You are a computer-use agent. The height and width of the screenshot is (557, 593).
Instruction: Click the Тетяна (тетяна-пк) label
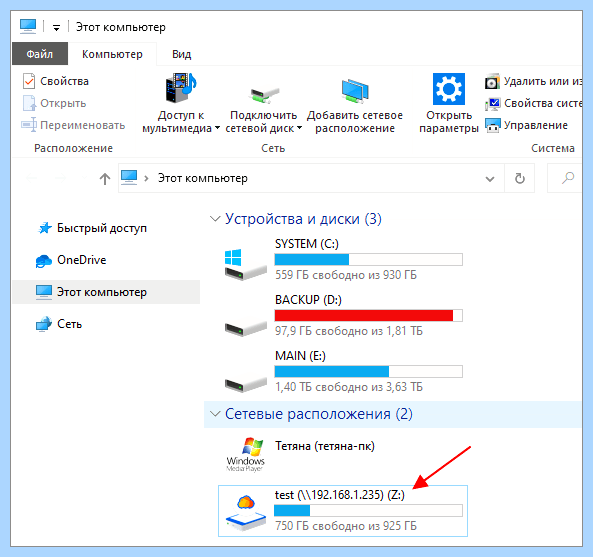pos(325,446)
